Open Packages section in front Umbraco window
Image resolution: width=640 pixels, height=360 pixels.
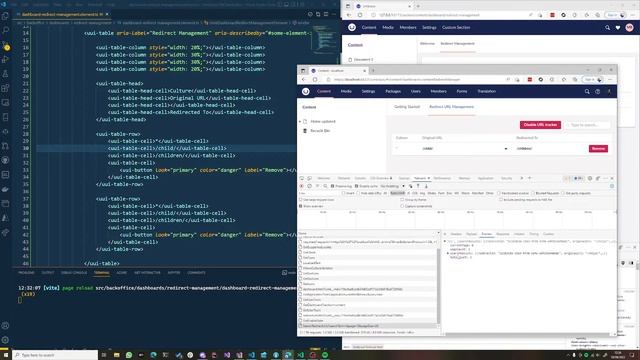393,91
